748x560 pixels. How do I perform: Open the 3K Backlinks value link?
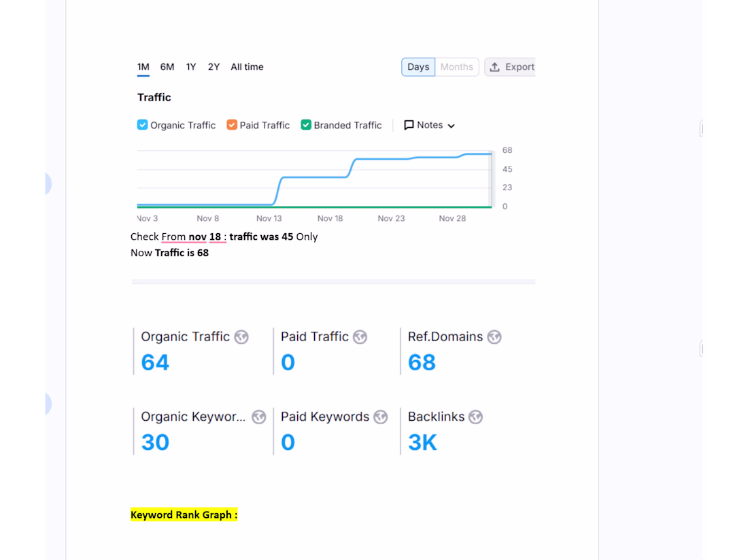[x=422, y=442]
